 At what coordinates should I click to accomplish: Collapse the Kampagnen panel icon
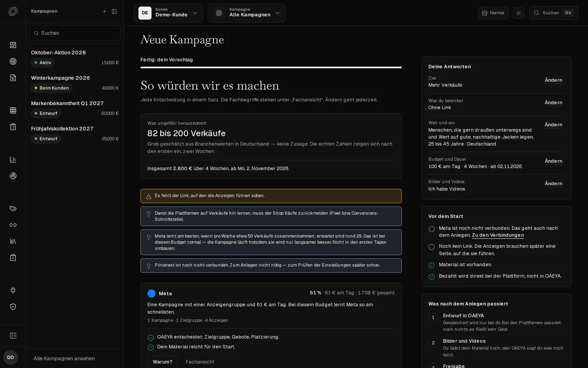tap(114, 11)
